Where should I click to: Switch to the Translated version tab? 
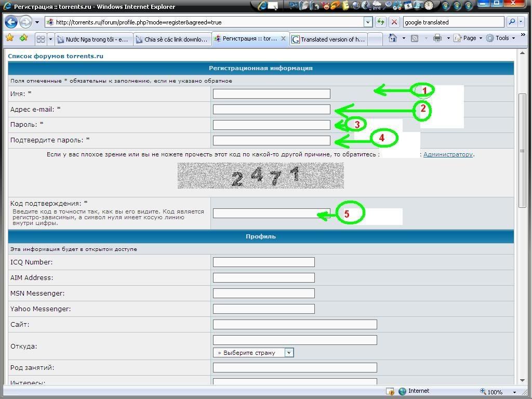pos(328,39)
